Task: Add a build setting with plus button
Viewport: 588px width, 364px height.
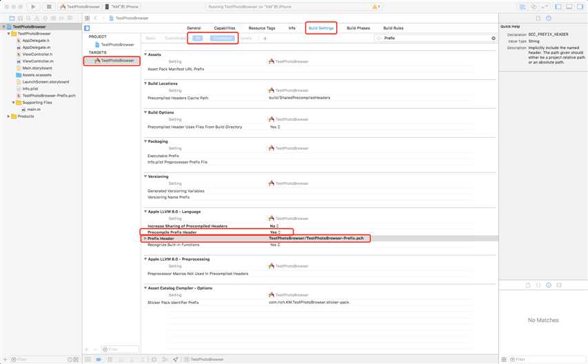Action: (265, 38)
